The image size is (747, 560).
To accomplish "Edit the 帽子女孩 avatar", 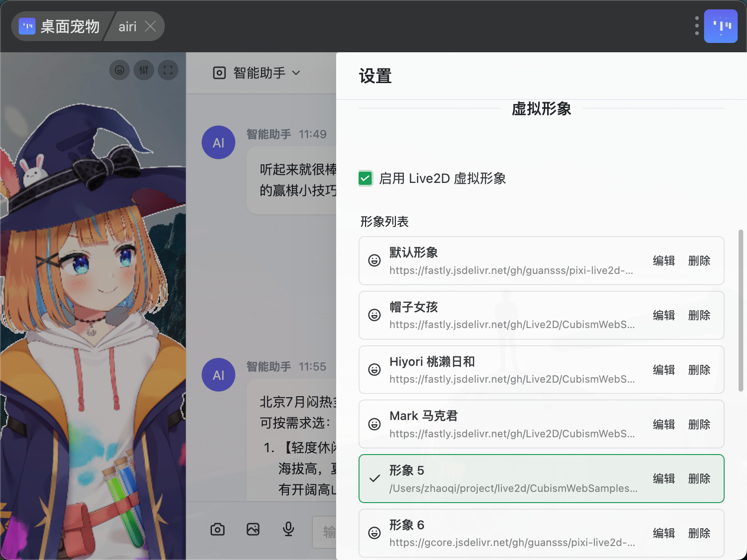I will 664,315.
